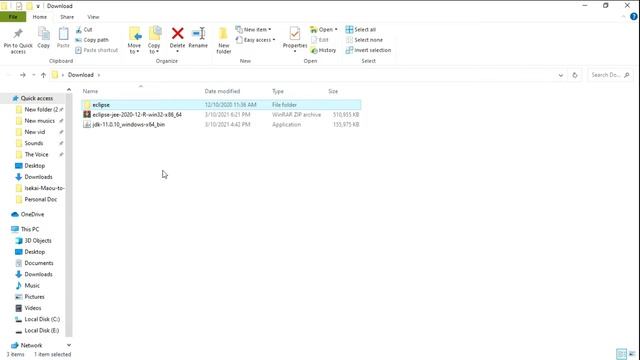640x360 pixels.
Task: Click Paste shortcut in ribbon
Action: point(96,50)
